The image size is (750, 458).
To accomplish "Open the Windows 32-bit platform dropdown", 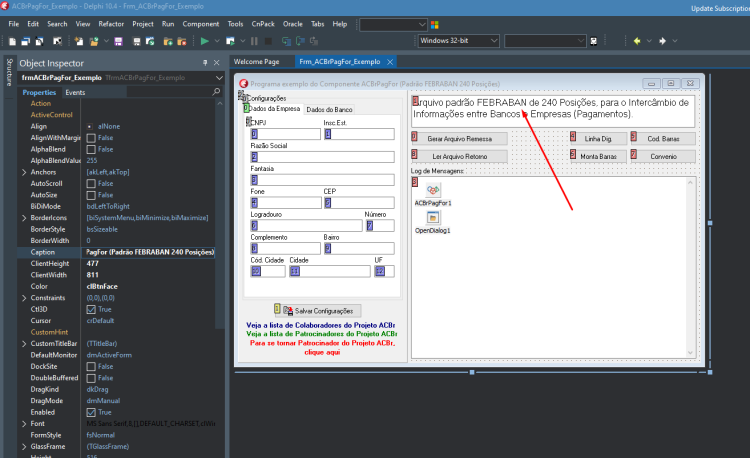I will coord(459,41).
